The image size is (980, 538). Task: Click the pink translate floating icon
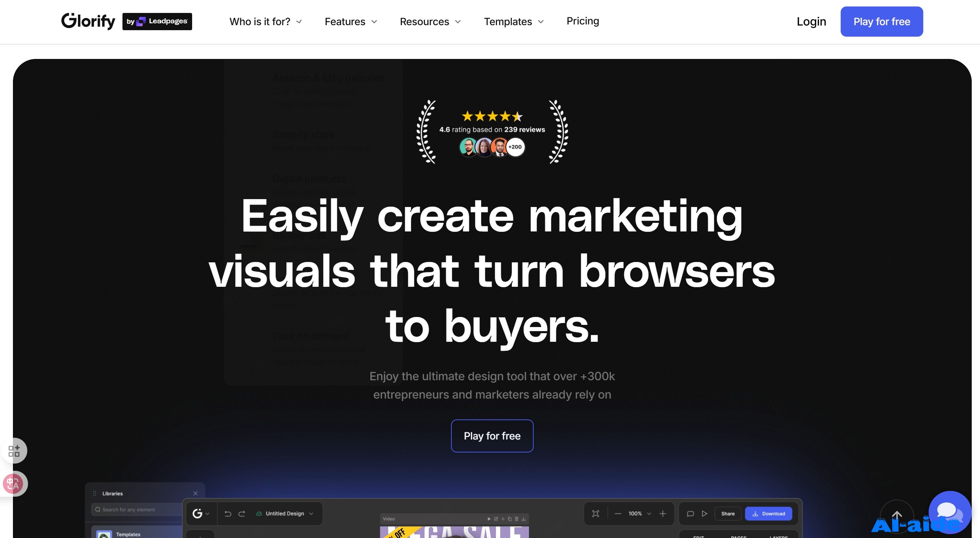coord(13,483)
